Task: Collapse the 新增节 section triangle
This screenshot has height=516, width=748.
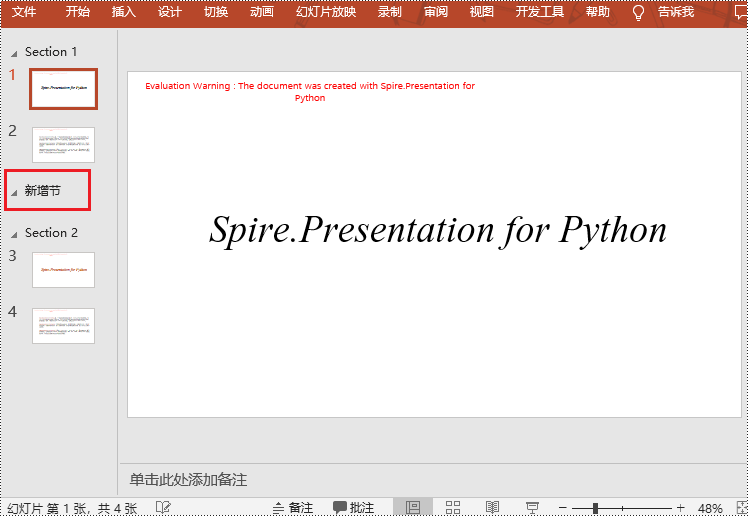Action: [x=14, y=193]
